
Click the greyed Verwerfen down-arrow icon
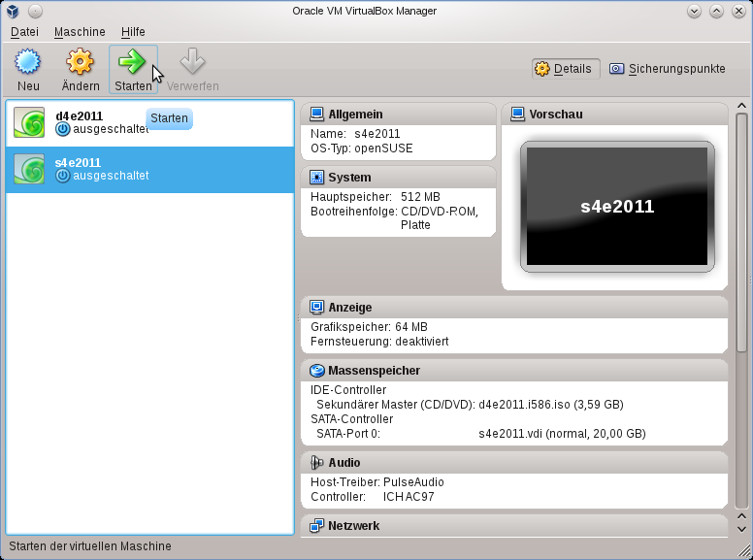pyautogui.click(x=192, y=61)
